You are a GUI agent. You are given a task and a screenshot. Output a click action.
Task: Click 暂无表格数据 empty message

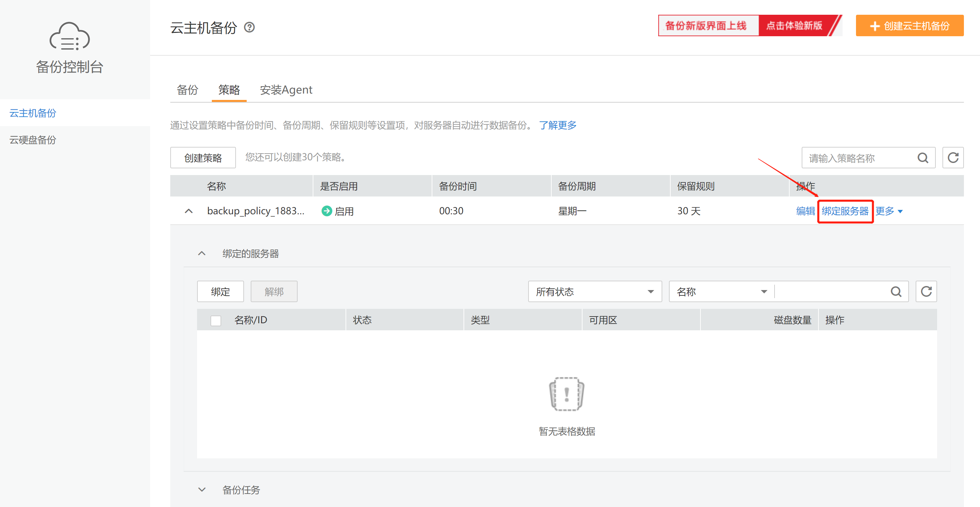[x=567, y=431]
